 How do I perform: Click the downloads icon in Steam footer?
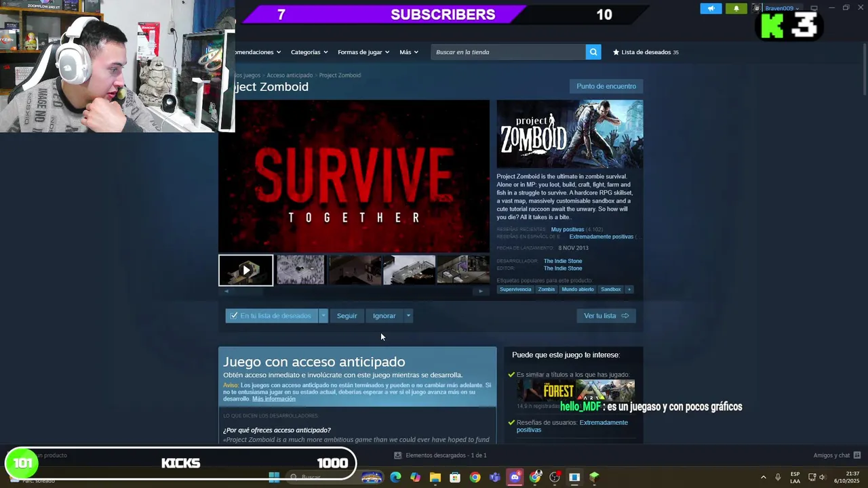tap(397, 455)
